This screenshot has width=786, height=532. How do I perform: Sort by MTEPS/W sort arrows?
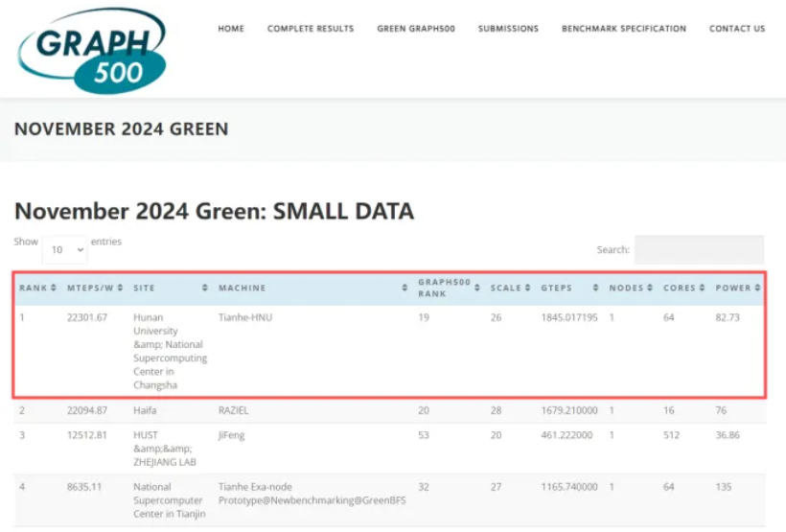point(121,288)
